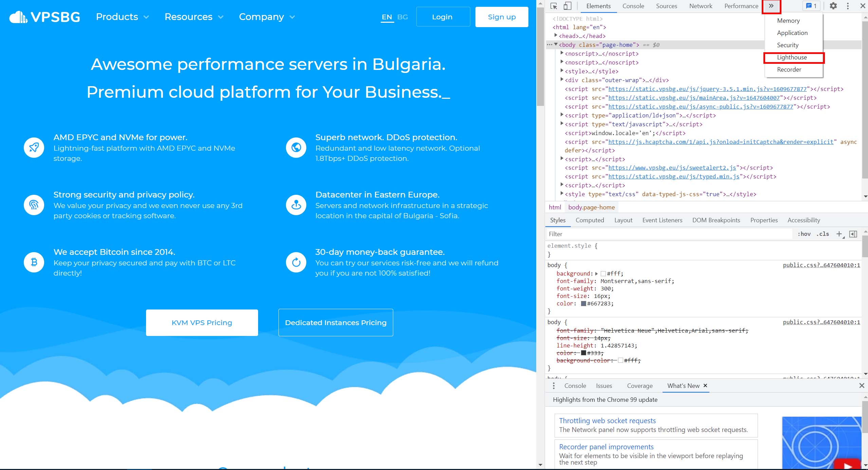Close the bottom drawer

(862, 386)
